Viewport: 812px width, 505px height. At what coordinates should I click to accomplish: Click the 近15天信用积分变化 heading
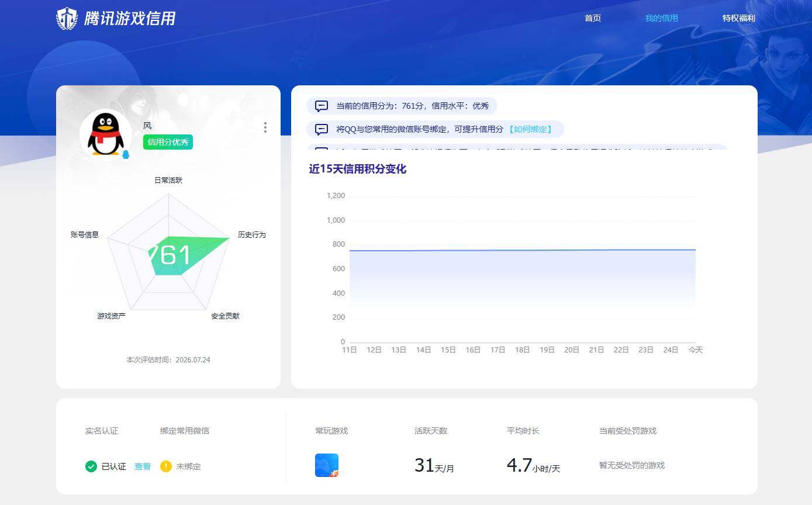click(x=358, y=169)
